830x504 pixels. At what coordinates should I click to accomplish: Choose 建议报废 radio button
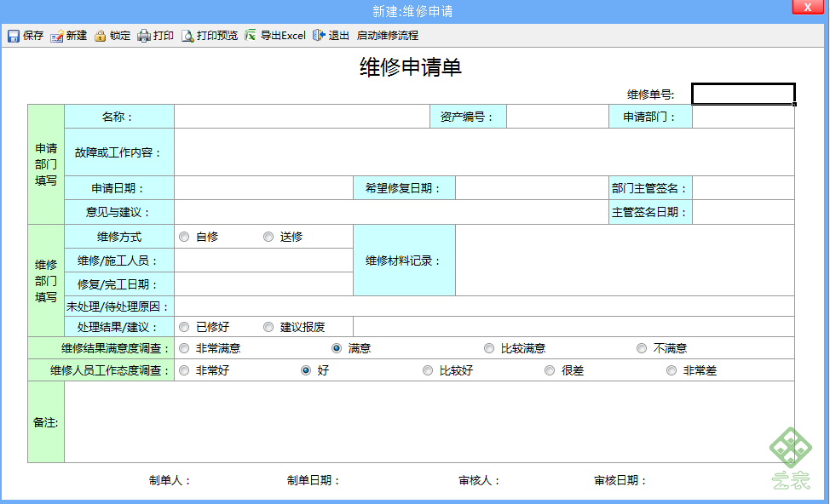pos(268,327)
